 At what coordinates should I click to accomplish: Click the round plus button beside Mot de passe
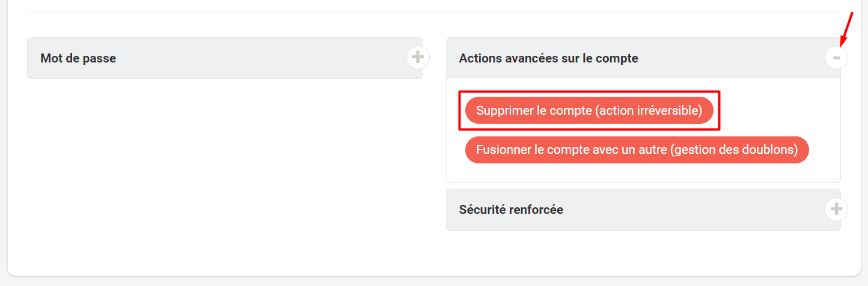point(418,58)
